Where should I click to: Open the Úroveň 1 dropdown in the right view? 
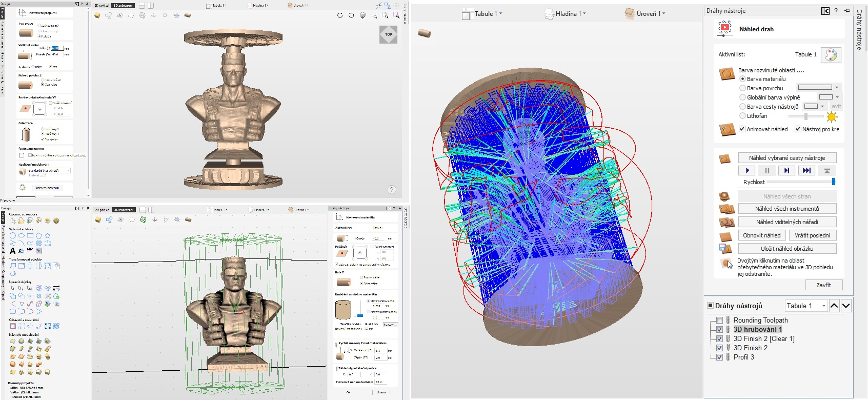[645, 14]
